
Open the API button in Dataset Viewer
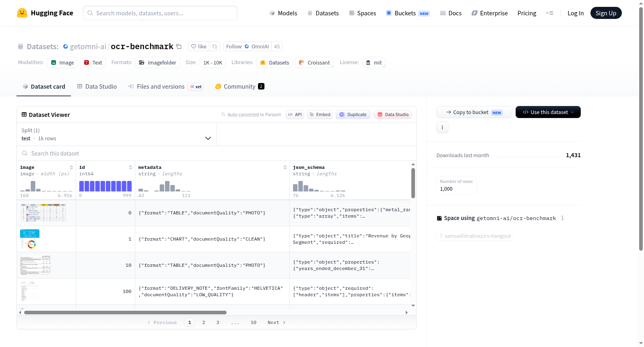pos(295,114)
